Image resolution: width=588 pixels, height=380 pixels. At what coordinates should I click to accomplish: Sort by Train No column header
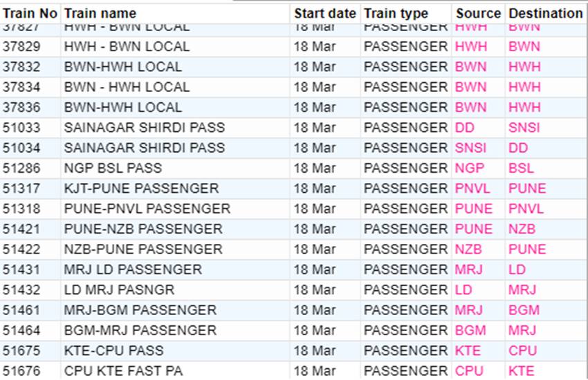pos(30,14)
